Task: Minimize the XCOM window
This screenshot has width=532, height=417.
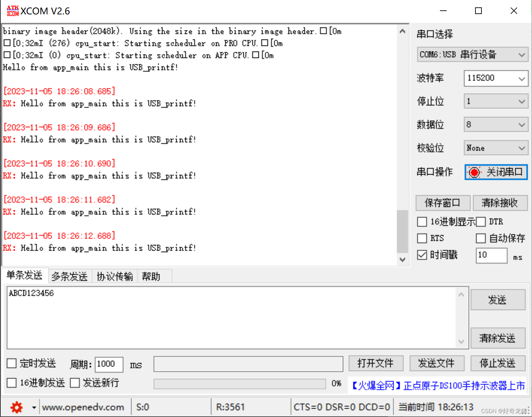Action: pyautogui.click(x=443, y=11)
